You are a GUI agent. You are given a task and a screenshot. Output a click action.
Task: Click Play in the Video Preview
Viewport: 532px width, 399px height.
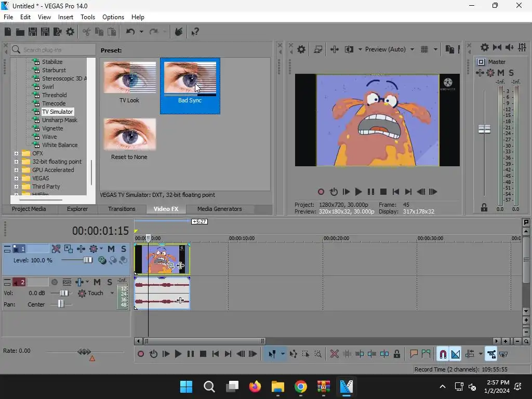click(358, 192)
